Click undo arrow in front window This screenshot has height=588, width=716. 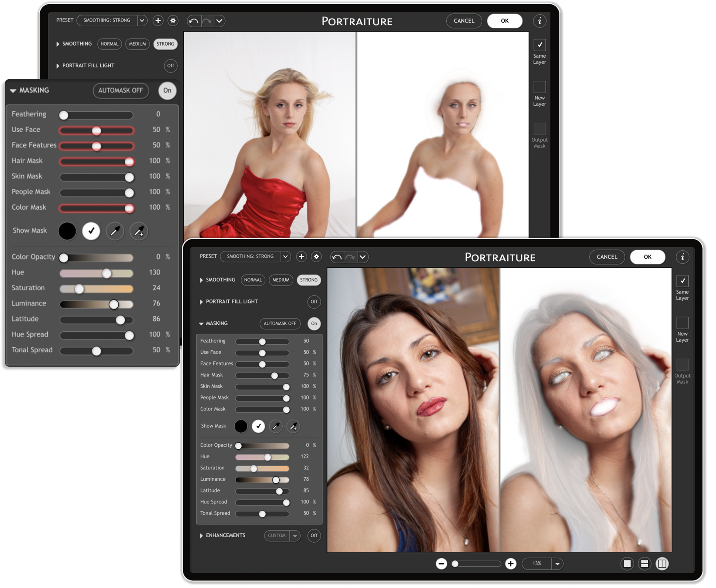pos(337,257)
